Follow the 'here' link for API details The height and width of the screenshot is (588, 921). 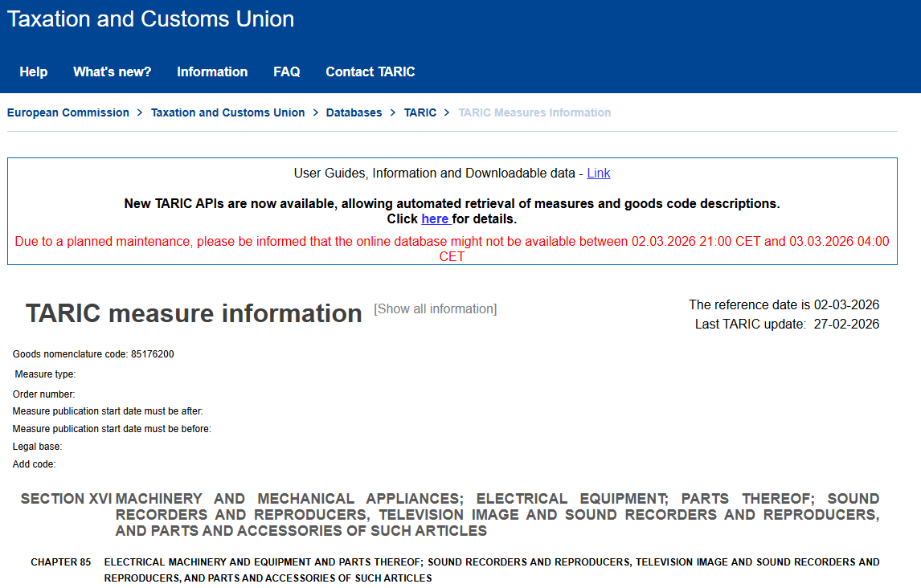click(x=435, y=218)
